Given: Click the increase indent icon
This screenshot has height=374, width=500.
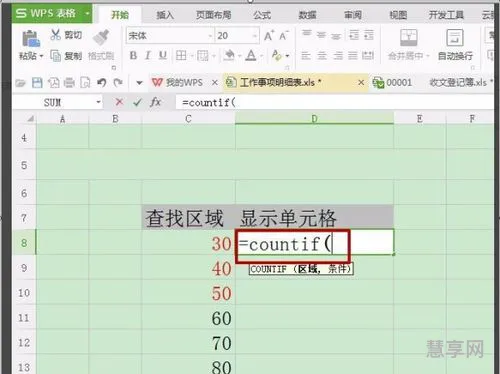Looking at the screenshot, I should 369,35.
